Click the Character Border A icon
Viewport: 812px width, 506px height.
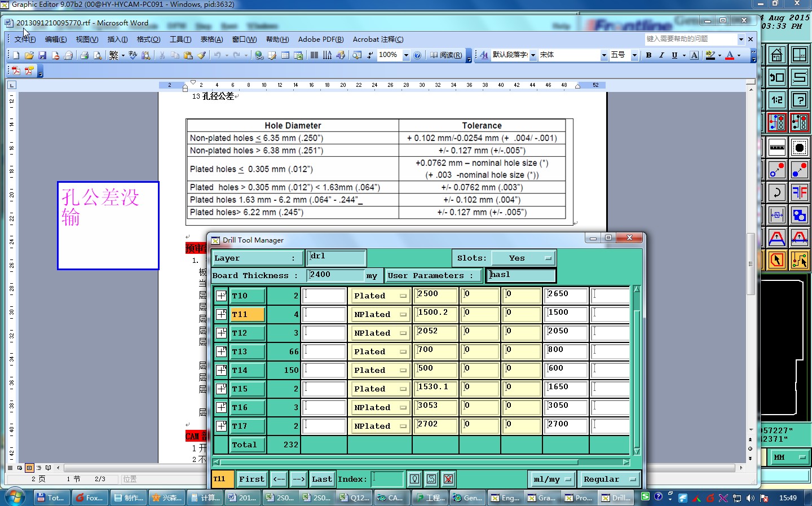click(x=694, y=55)
